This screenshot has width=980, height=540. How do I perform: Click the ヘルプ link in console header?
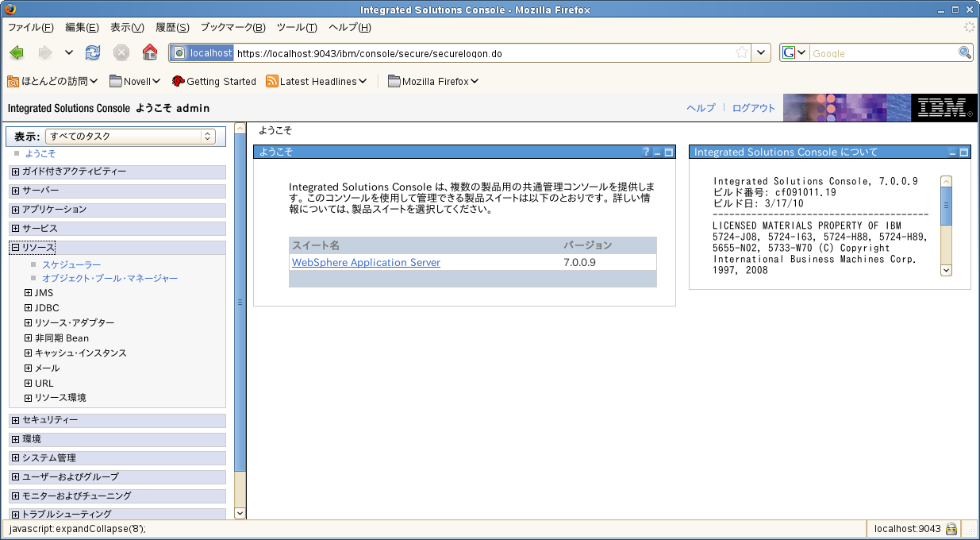pos(701,108)
